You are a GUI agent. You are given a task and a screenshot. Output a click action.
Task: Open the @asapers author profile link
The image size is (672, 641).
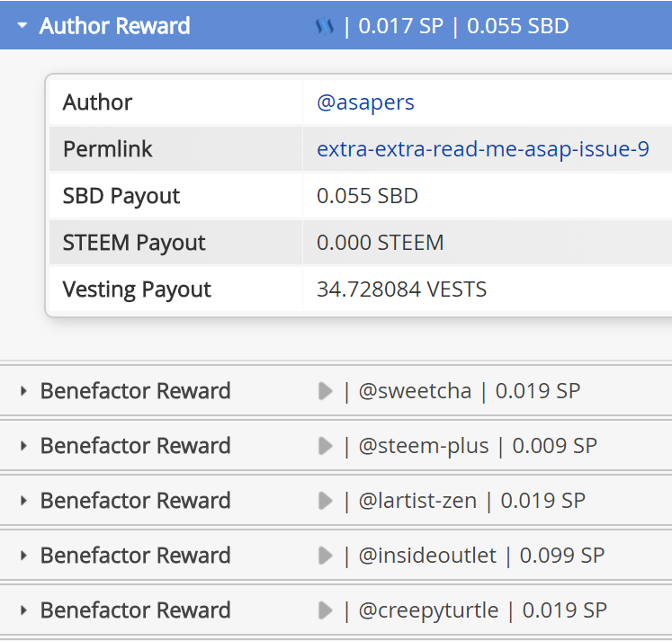click(x=365, y=102)
